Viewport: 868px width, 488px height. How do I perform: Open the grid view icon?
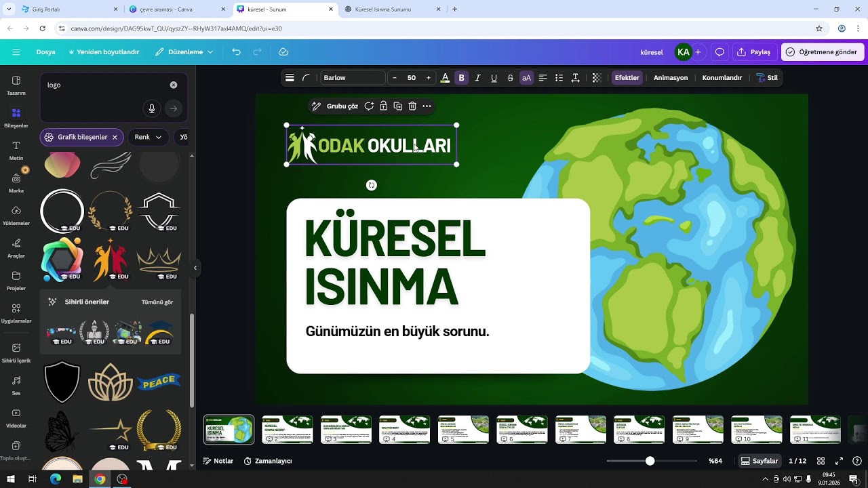[821, 461]
